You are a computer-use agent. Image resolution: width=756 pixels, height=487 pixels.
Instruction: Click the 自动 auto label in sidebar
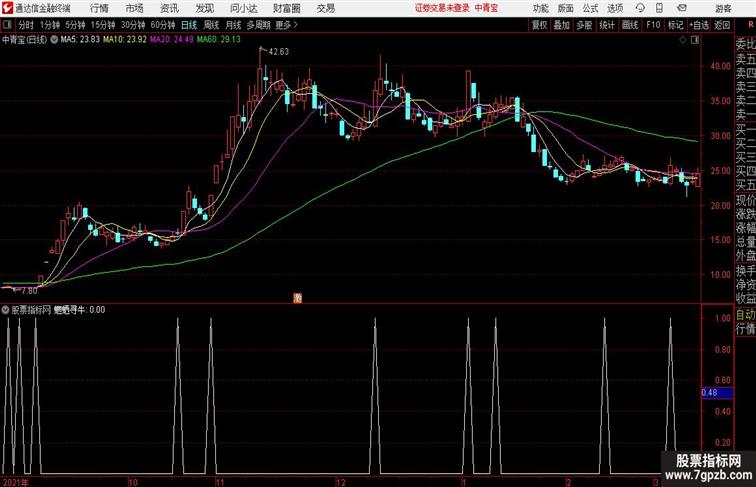tap(745, 315)
